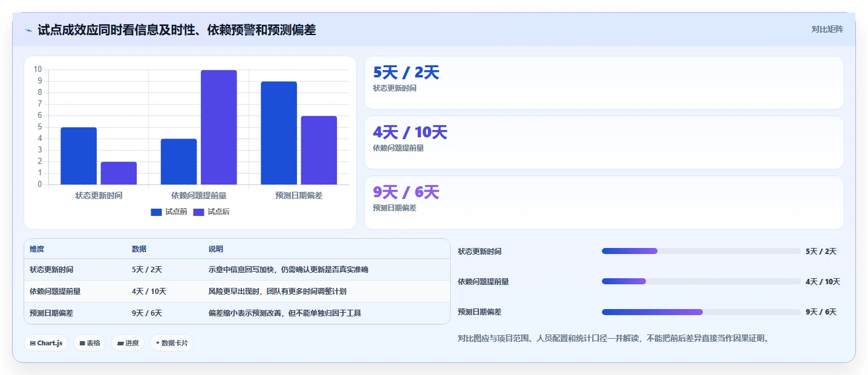
Task: Click the 对比矩阵 label in header
Action: coord(827,29)
